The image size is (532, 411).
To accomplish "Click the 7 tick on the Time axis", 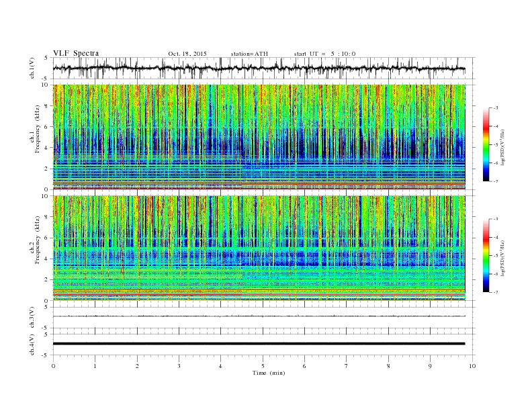I will point(347,366).
